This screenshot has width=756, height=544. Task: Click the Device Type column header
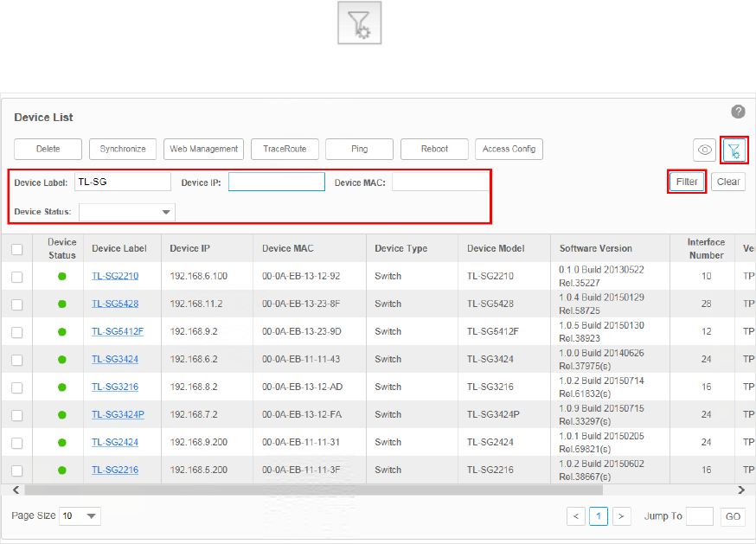pos(401,248)
